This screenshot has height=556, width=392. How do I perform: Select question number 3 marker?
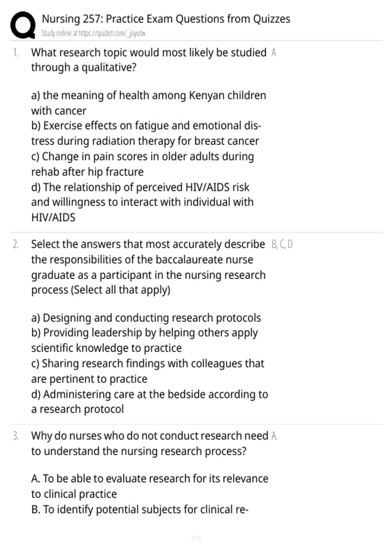[x=15, y=436]
